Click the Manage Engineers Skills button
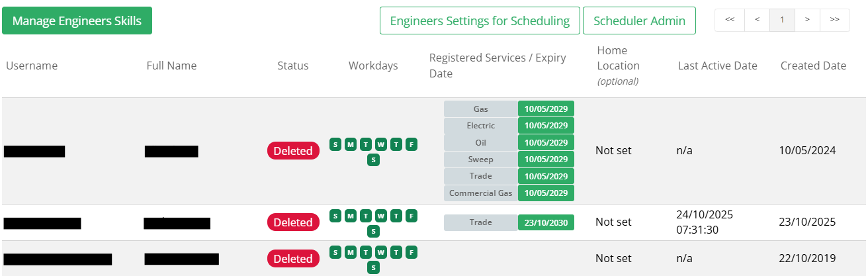Viewport: 868px width, 276px height. [77, 21]
